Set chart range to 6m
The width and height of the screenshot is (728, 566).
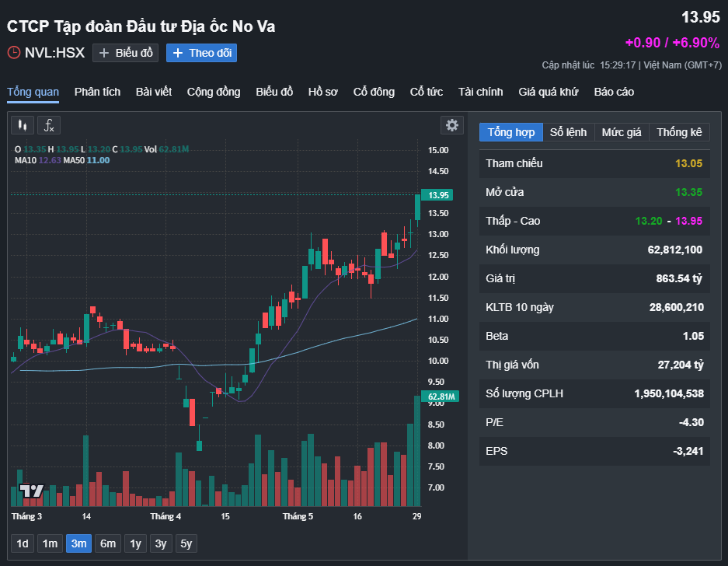[x=108, y=543]
